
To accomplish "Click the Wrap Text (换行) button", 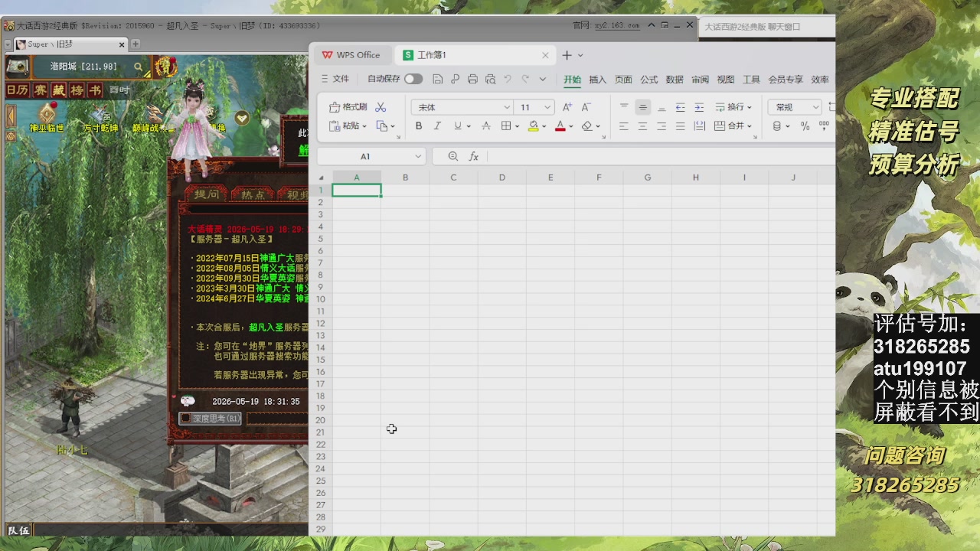I will [x=728, y=107].
